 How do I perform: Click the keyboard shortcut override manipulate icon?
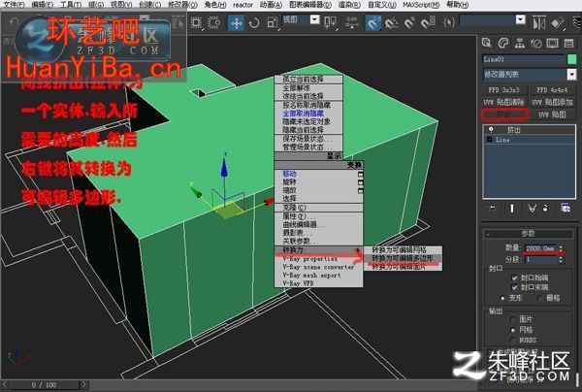[x=352, y=23]
